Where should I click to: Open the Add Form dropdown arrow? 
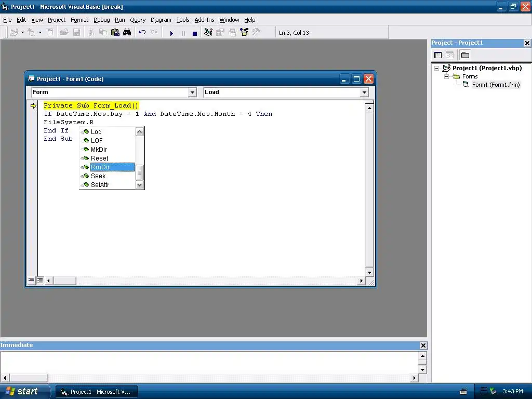point(40,33)
